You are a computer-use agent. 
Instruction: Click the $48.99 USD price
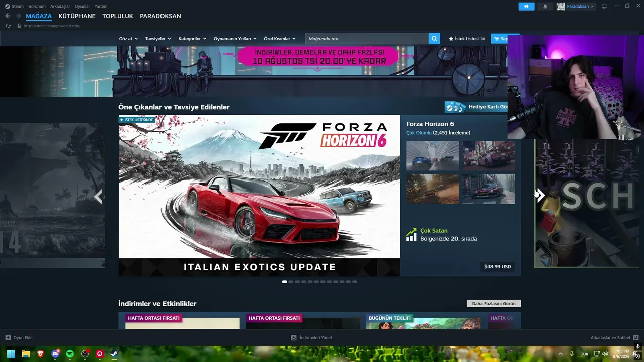498,266
